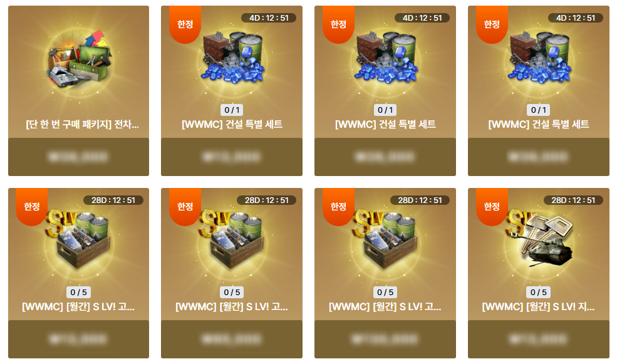617x364 pixels.
Task: Click the 0/5 counter on keys-and-tank card
Action: [x=538, y=293]
